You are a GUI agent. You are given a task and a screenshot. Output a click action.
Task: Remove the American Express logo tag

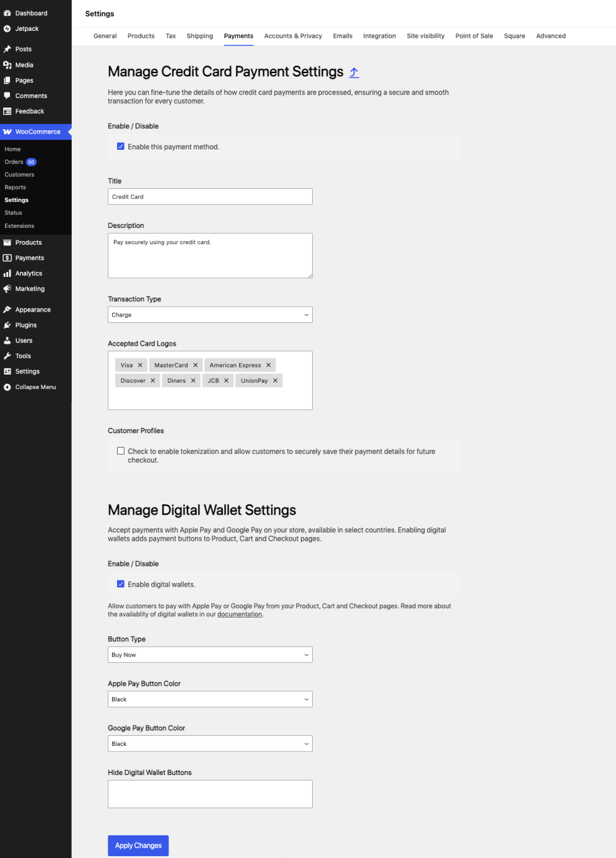pos(269,365)
